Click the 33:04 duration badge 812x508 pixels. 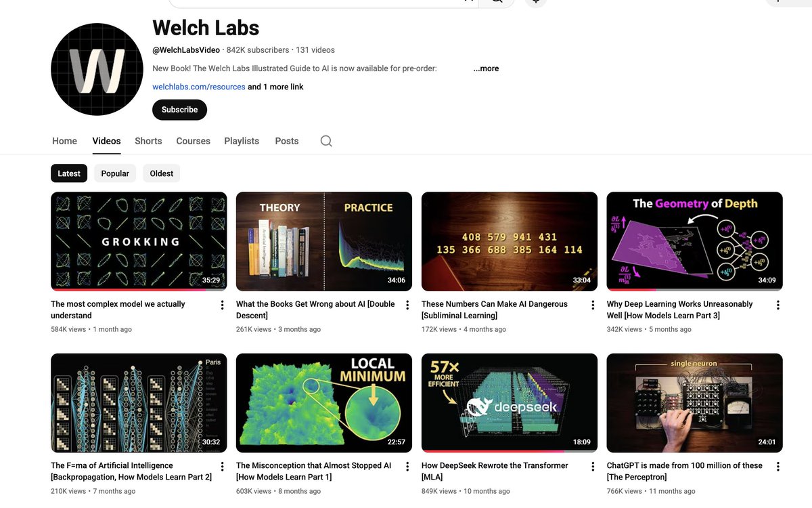(x=582, y=280)
